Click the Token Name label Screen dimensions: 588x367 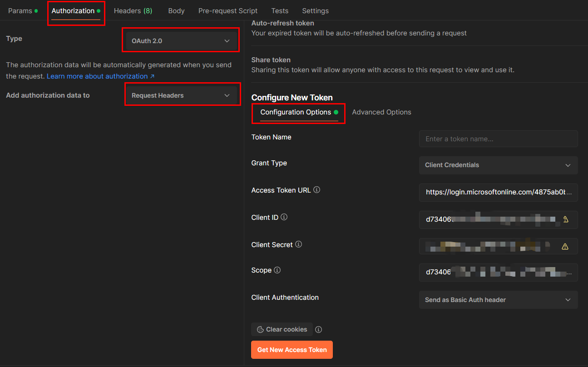coord(272,137)
